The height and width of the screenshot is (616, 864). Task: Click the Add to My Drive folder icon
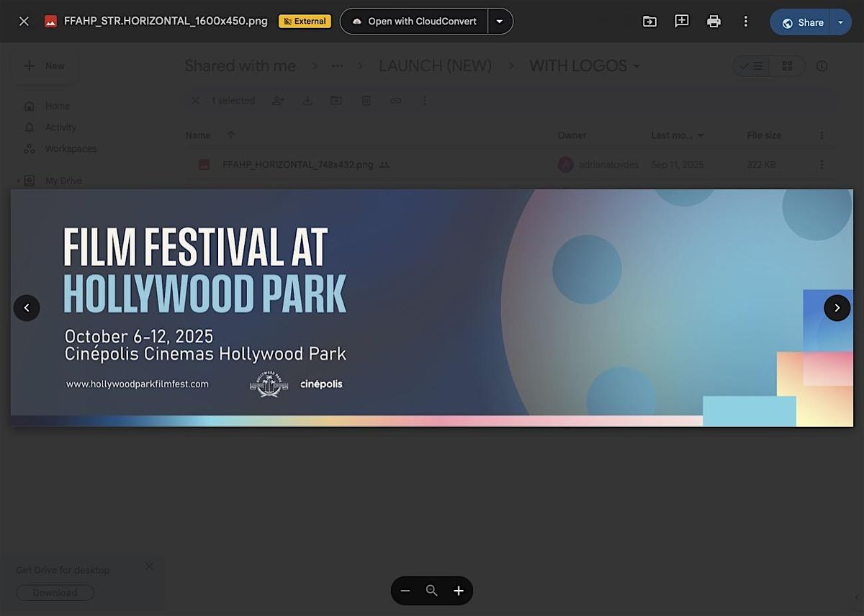(649, 22)
